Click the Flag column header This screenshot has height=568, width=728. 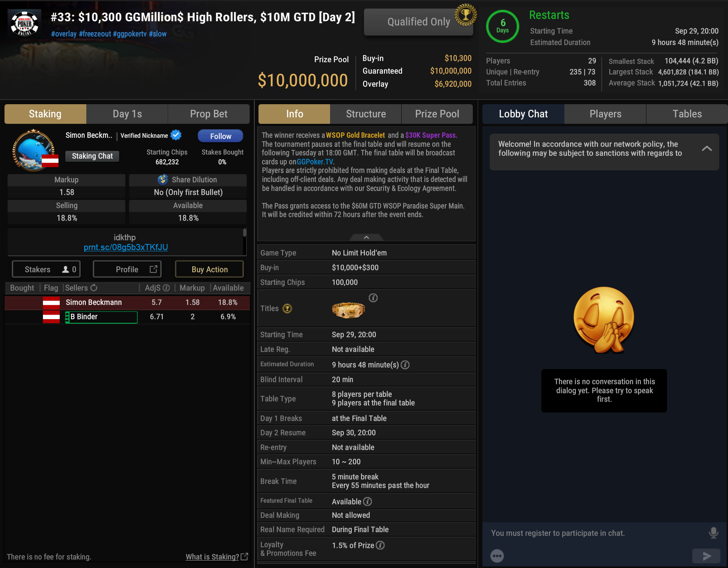(51, 288)
